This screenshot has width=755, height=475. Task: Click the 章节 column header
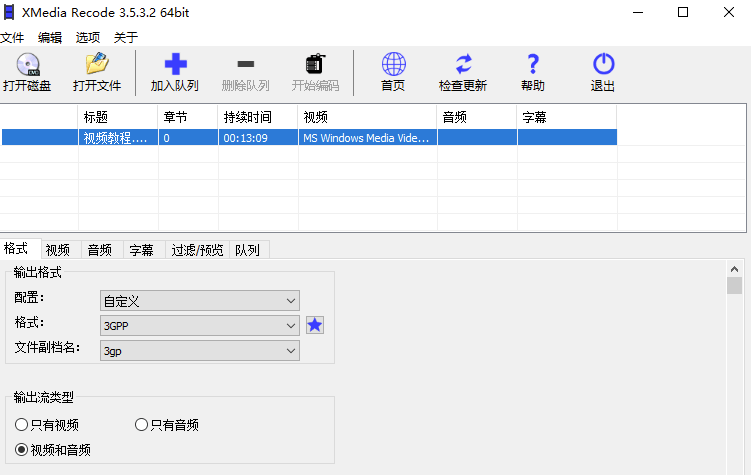[188, 117]
